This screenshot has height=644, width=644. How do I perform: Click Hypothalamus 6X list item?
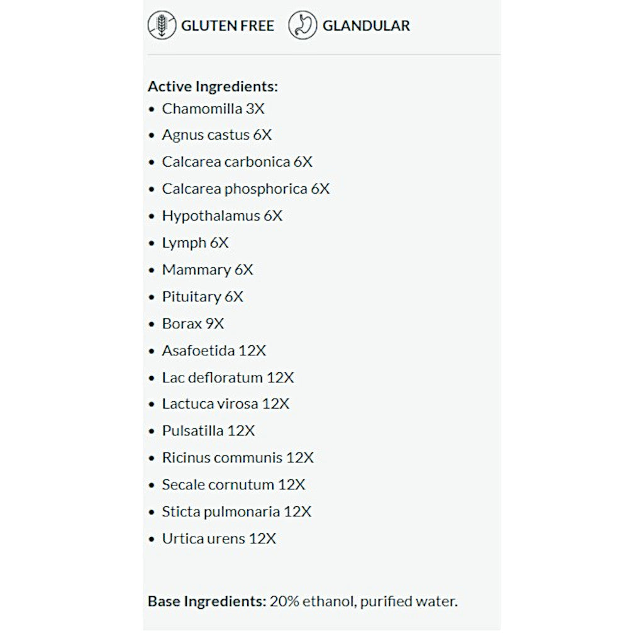point(222,216)
